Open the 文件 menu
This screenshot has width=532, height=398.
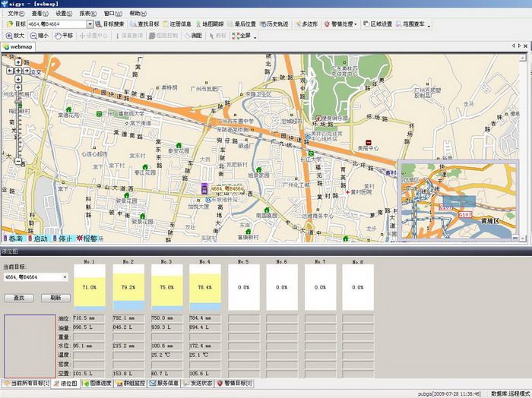click(x=16, y=13)
